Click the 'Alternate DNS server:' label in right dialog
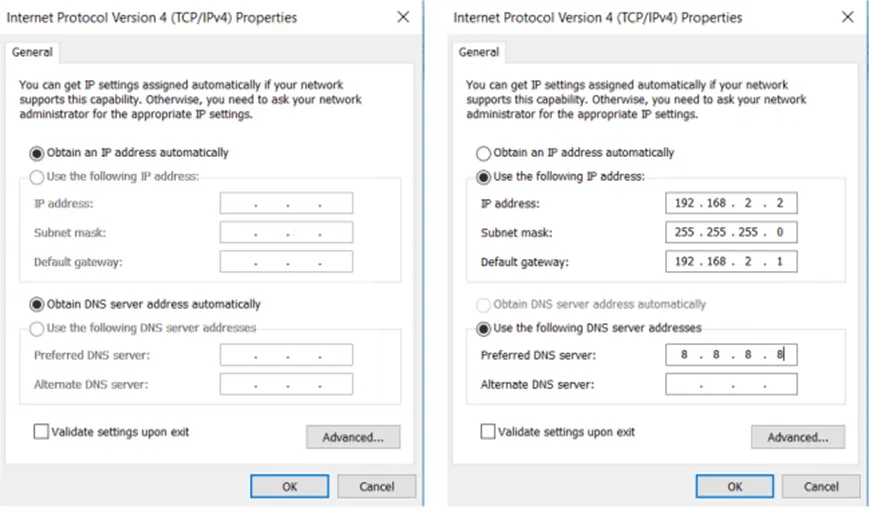 (x=537, y=385)
